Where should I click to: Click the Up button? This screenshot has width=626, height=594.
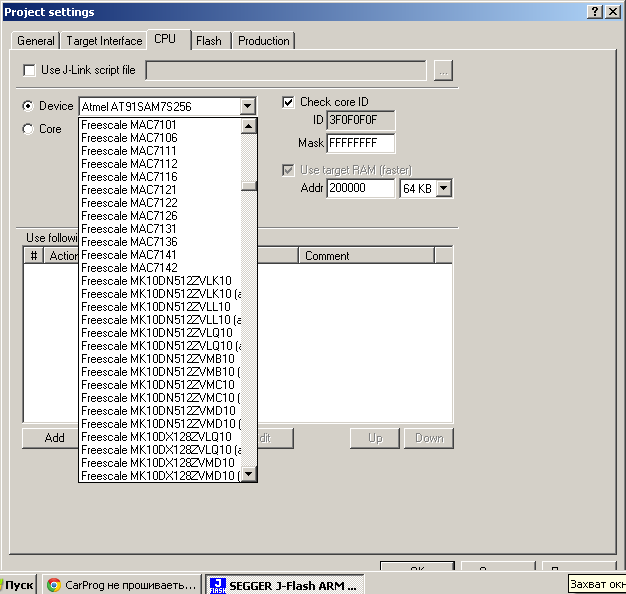pos(375,438)
